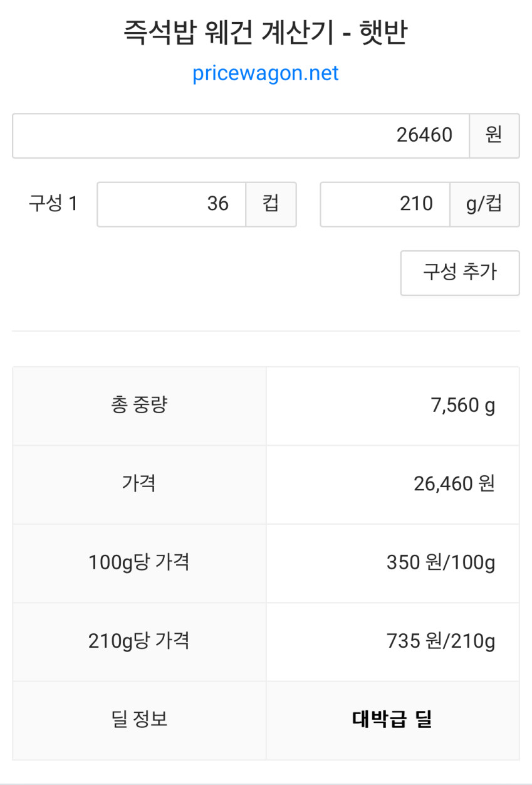Click the price result 26,460 원

(x=454, y=484)
